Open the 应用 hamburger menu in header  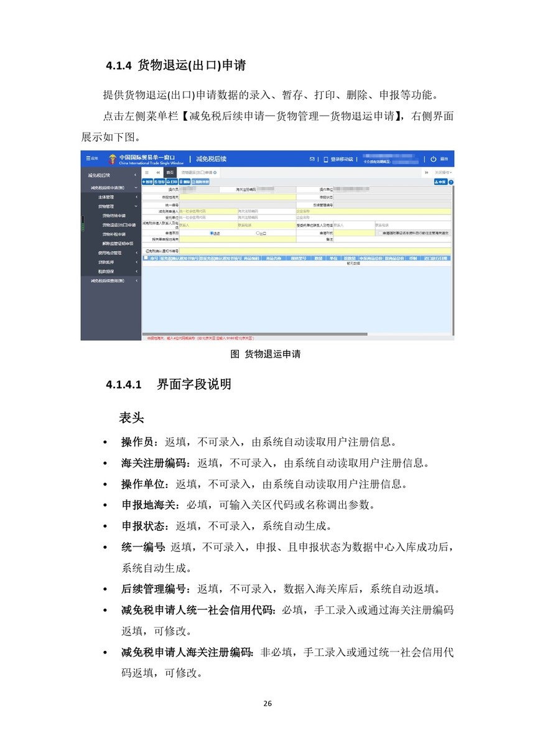[x=91, y=158]
